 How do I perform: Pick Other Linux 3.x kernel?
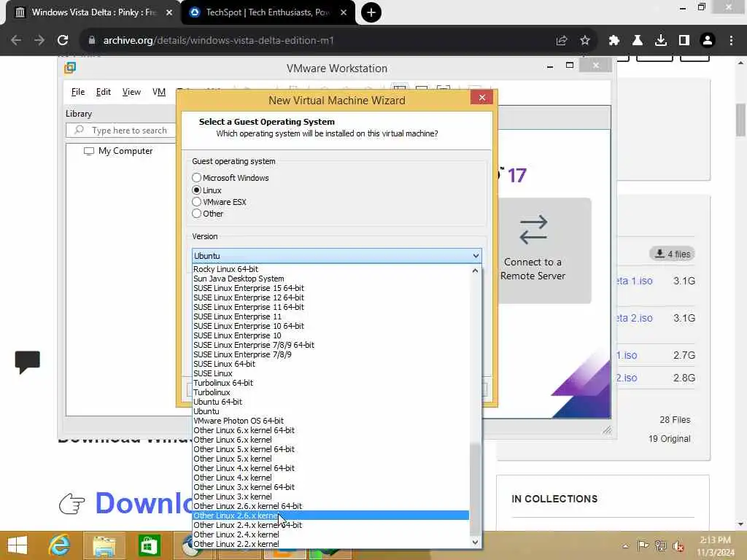pyautogui.click(x=330, y=497)
